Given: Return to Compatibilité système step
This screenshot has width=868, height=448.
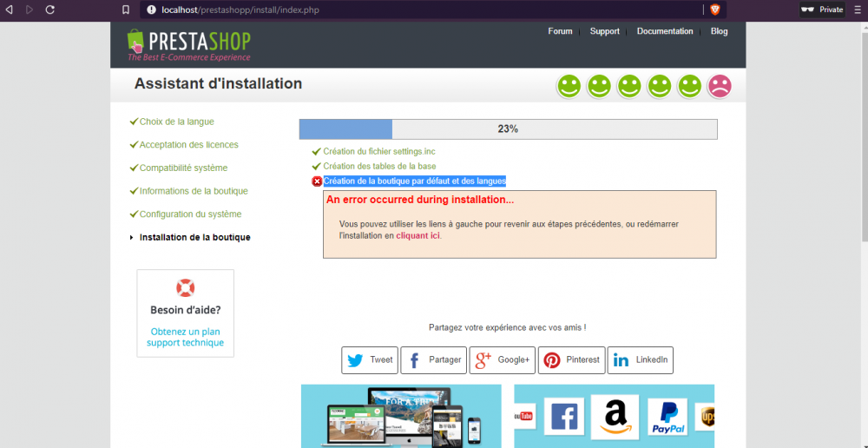Looking at the screenshot, I should [x=183, y=168].
